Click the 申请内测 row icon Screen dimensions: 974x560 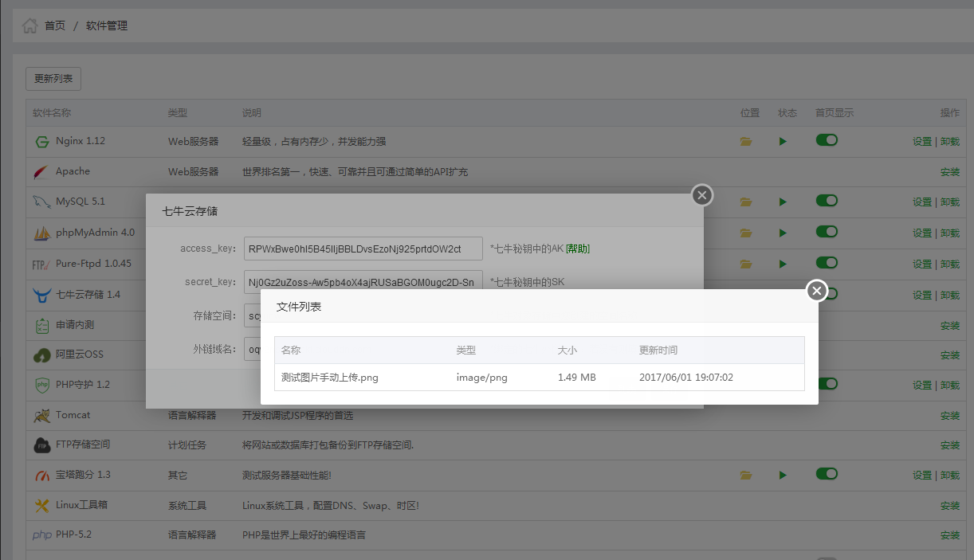(41, 326)
